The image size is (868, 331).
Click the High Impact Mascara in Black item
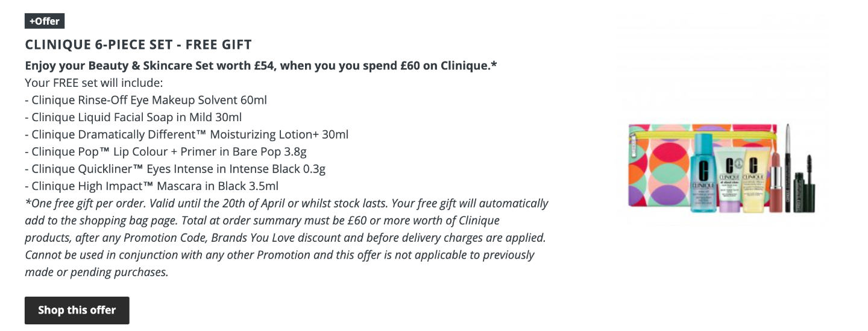151,186
